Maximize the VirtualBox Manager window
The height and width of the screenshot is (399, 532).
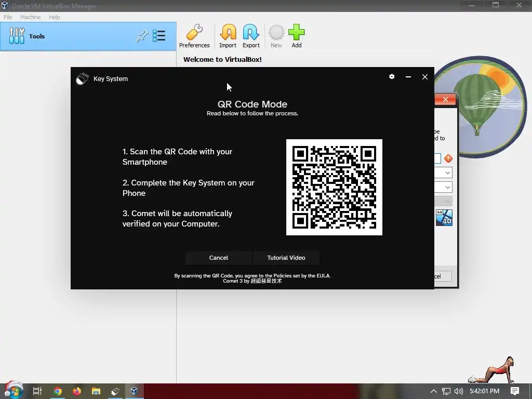click(496, 5)
